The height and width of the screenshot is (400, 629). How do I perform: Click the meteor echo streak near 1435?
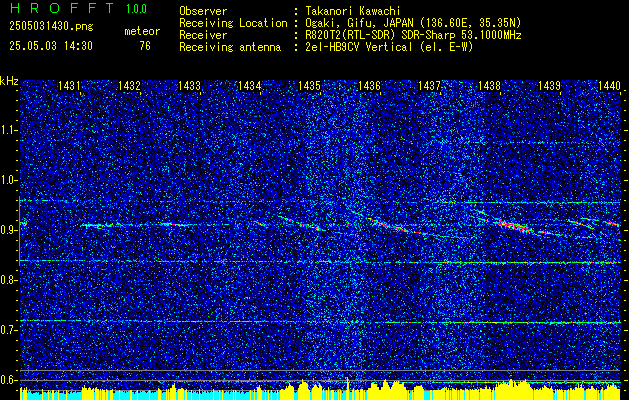(x=303, y=223)
